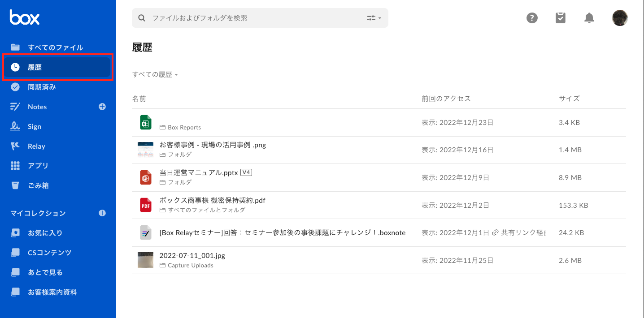Open the Notes section in the sidebar
The width and height of the screenshot is (644, 318).
[x=37, y=107]
